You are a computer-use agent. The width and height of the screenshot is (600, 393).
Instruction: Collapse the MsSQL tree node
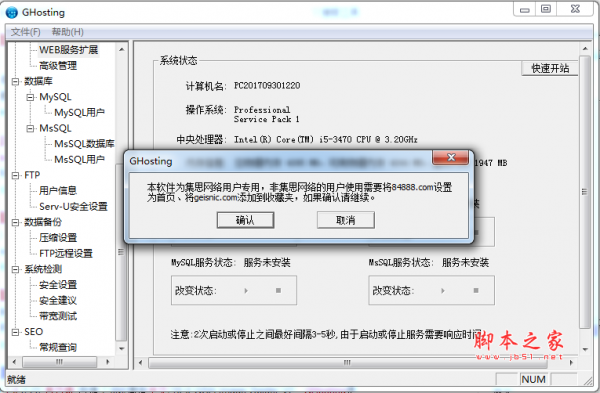[x=30, y=128]
